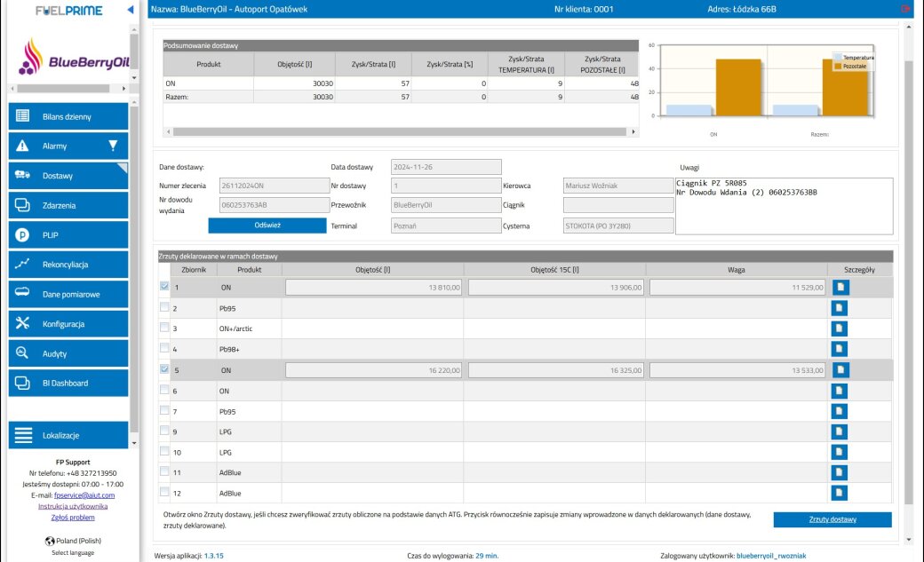The height and width of the screenshot is (562, 924).
Task: Open details icon for tank 4 Pb98+
Action: pyautogui.click(x=839, y=349)
